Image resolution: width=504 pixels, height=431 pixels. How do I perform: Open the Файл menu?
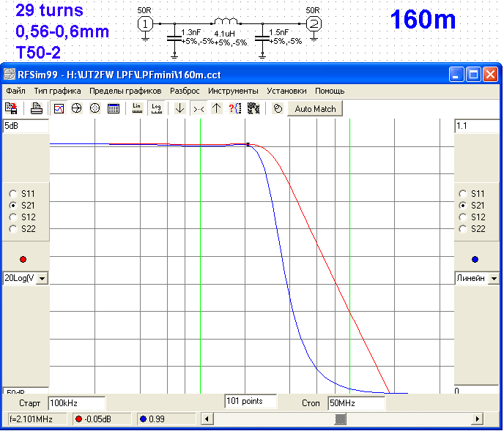tap(15, 91)
